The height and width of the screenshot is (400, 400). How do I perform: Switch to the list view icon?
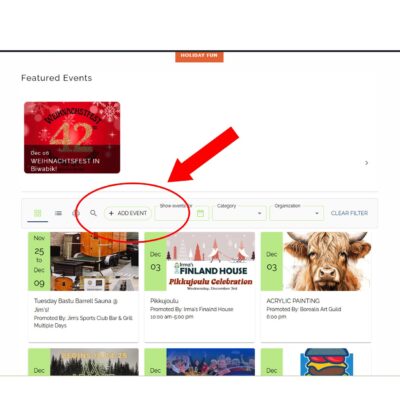point(58,213)
